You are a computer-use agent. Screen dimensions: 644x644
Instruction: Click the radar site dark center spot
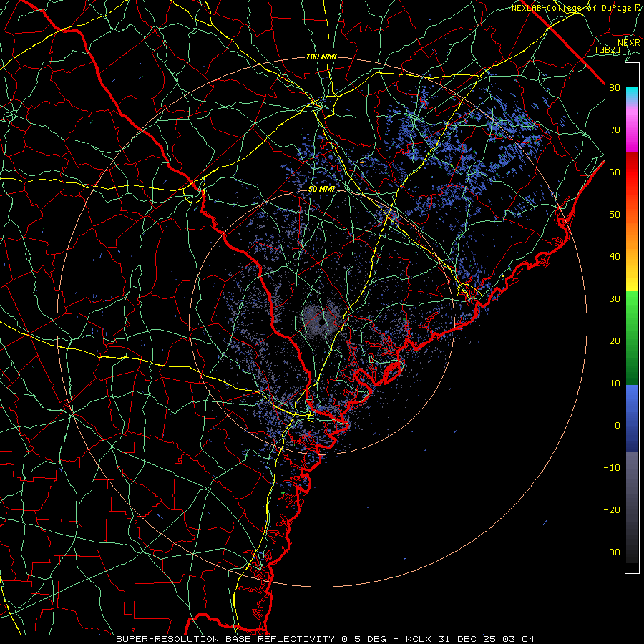tap(321, 323)
